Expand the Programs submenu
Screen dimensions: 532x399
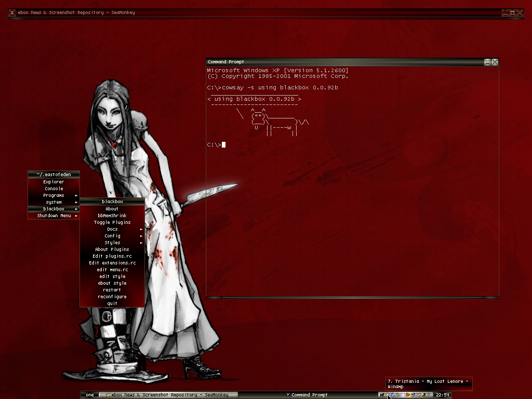(x=54, y=195)
